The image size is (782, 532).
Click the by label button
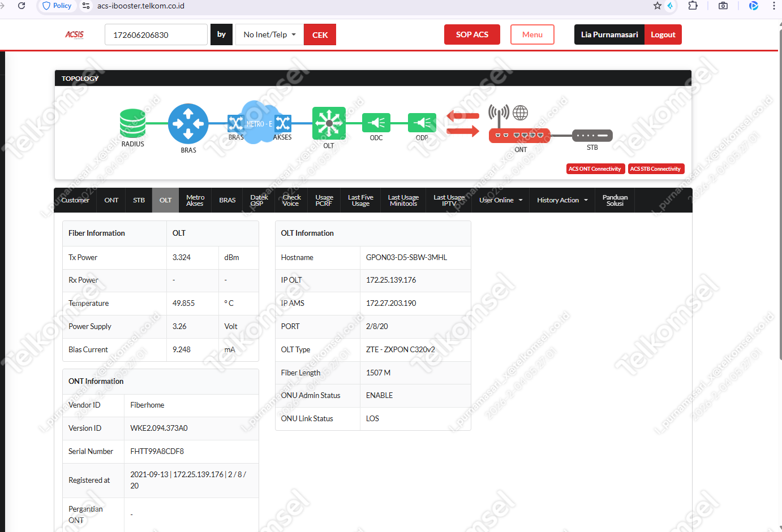tap(221, 34)
